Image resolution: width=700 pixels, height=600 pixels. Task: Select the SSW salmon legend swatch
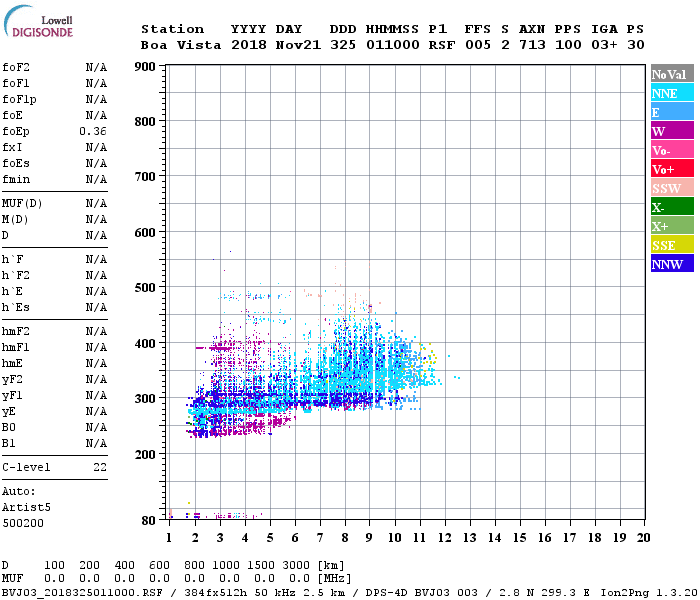point(672,188)
